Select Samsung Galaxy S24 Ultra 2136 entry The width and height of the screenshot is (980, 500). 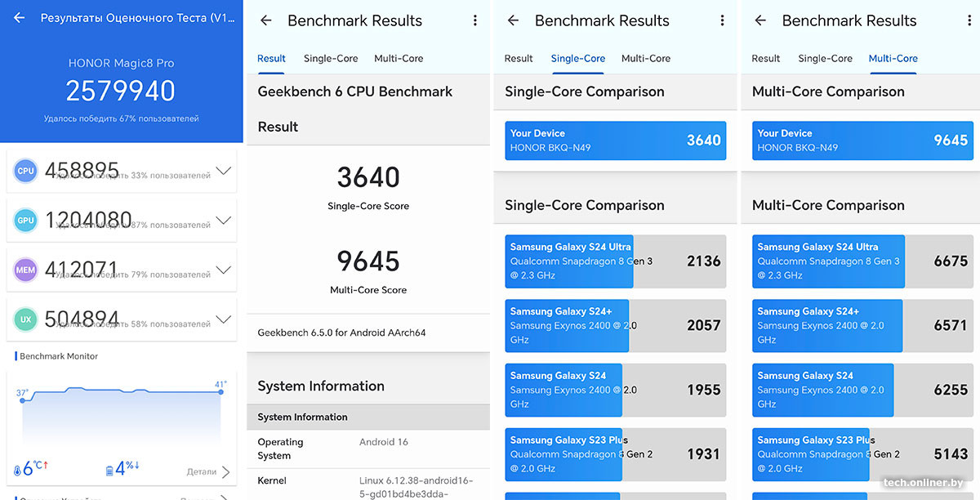click(615, 261)
